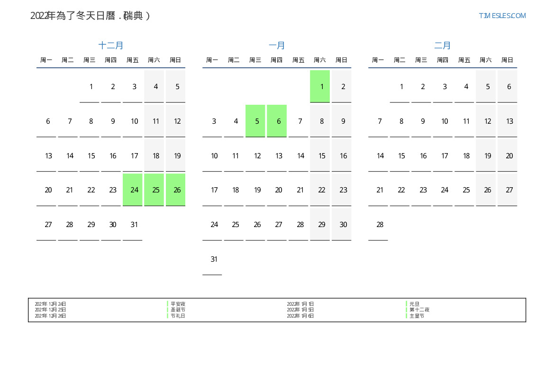Click the 节礼日 legend entry

pyautogui.click(x=178, y=316)
